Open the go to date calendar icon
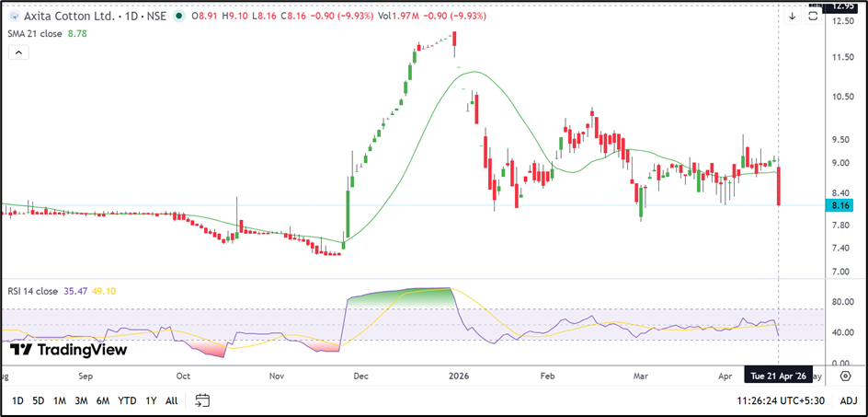Viewport: 868px width, 417px height. pos(202,400)
